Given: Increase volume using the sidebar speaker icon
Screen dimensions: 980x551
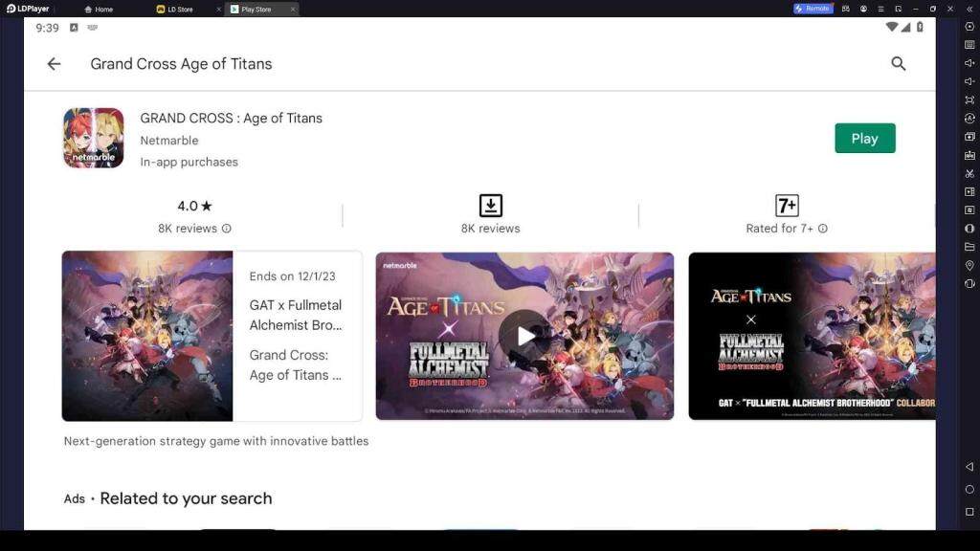Looking at the screenshot, I should point(969,63).
